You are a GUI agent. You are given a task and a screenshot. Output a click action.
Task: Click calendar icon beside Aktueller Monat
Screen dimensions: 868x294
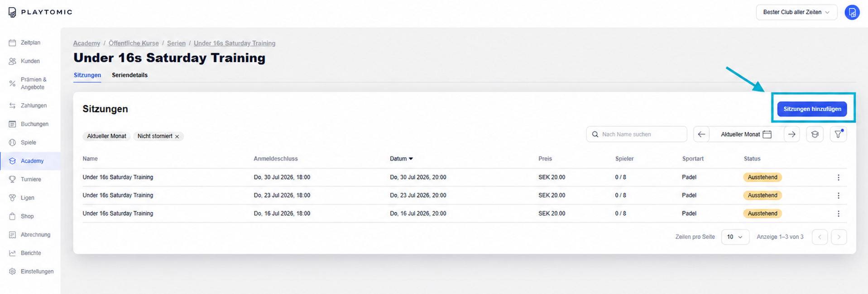pyautogui.click(x=767, y=134)
